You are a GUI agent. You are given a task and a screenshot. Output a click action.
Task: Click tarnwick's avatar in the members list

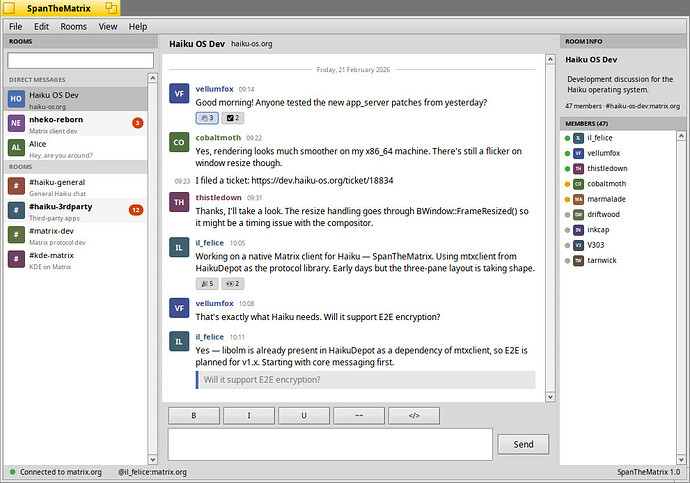pos(578,260)
